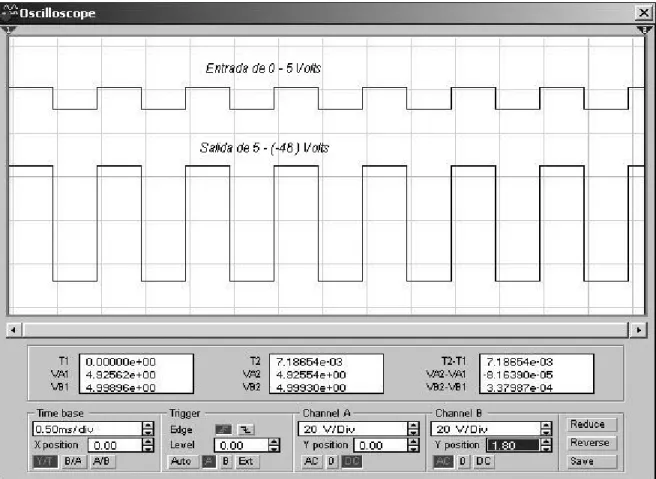The image size is (656, 479).
Task: Adjust Time base X position stepper
Action: pyautogui.click(x=148, y=445)
